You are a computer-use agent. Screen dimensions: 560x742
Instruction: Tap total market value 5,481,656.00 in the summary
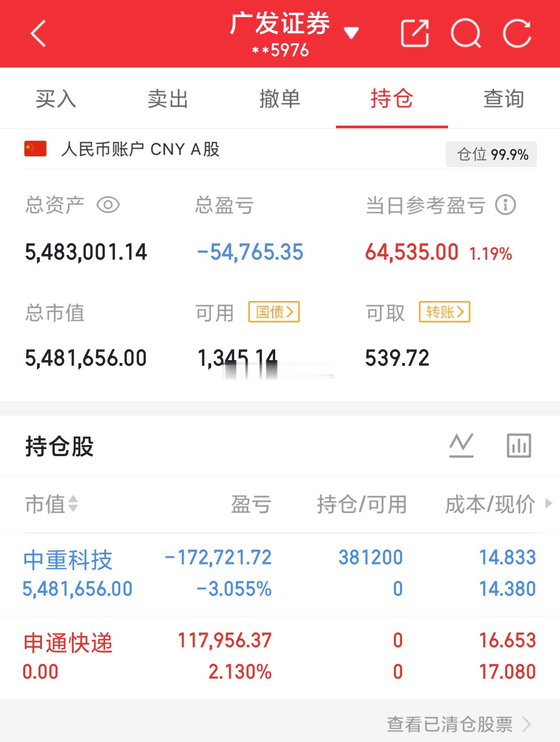click(x=86, y=358)
